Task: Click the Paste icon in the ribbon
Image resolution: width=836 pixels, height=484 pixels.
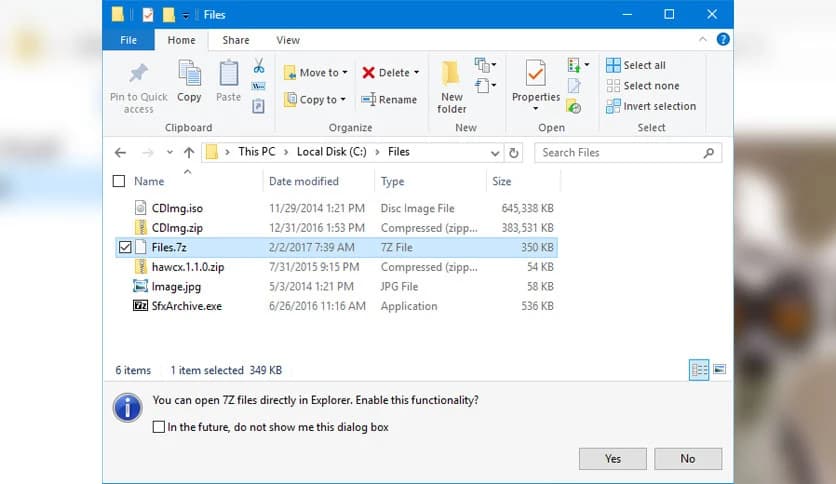Action: (x=229, y=74)
